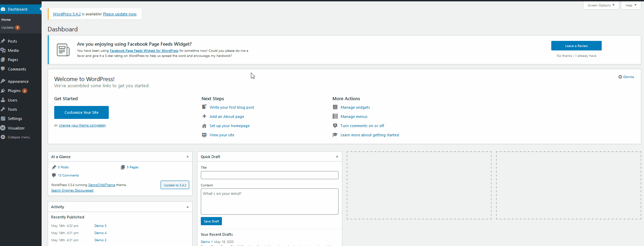Click the Turn comments on or off icon
644x246 pixels.
tap(335, 125)
